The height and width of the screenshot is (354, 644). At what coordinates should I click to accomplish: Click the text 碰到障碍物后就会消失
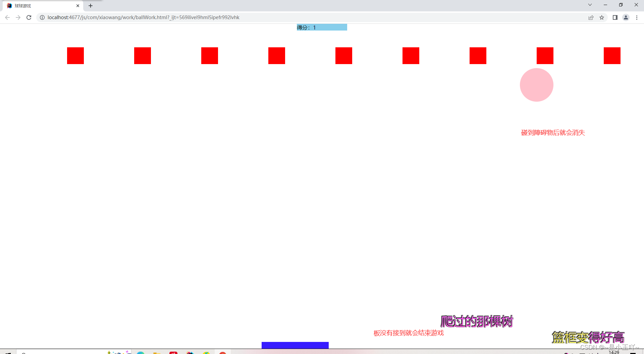[553, 133]
